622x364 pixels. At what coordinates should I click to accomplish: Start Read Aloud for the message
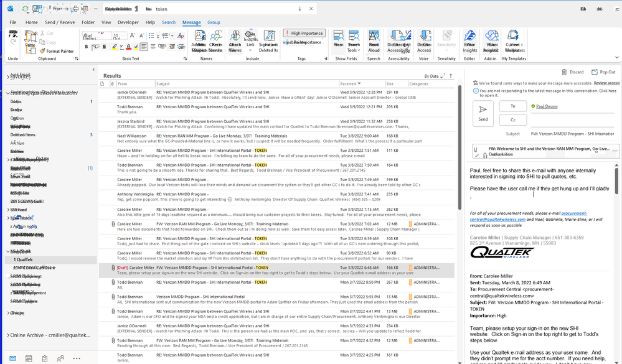tap(375, 41)
